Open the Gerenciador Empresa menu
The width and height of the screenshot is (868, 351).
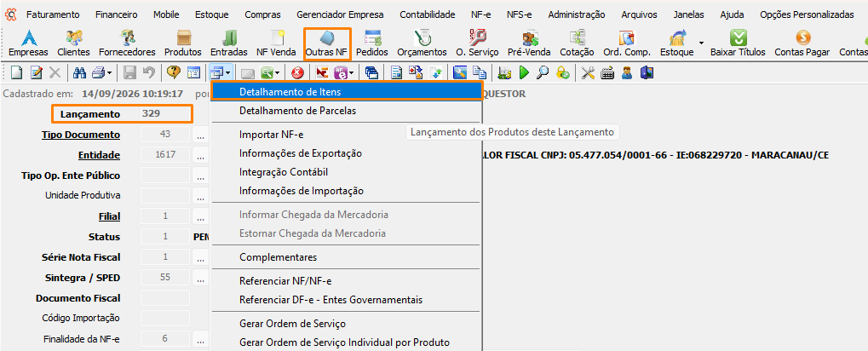pyautogui.click(x=341, y=14)
